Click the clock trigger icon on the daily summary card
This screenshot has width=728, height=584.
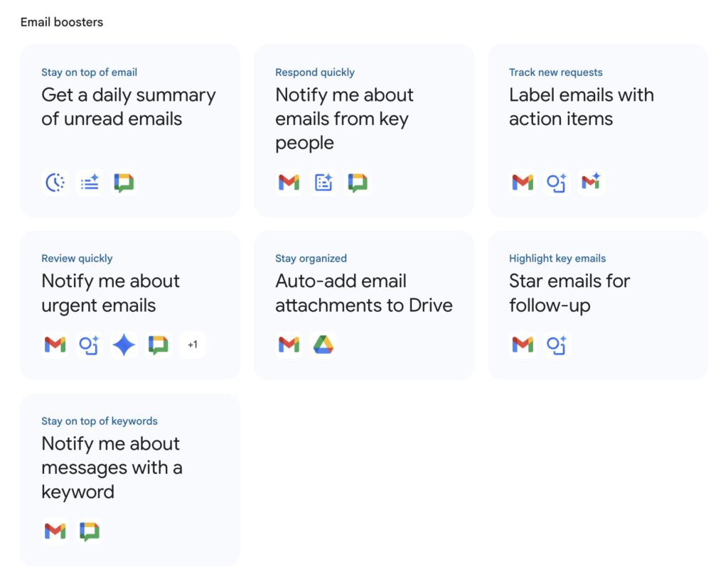pos(55,183)
